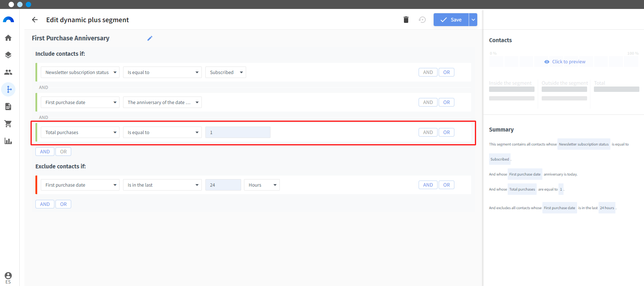Open the home icon in sidebar
This screenshot has width=644, height=286.
point(8,38)
